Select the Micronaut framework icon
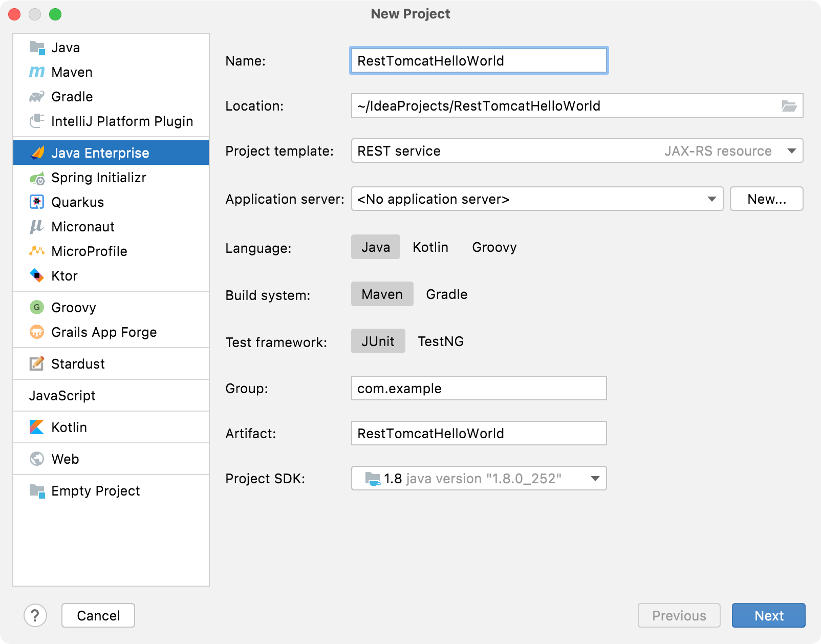The width and height of the screenshot is (821, 644). pyautogui.click(x=36, y=226)
